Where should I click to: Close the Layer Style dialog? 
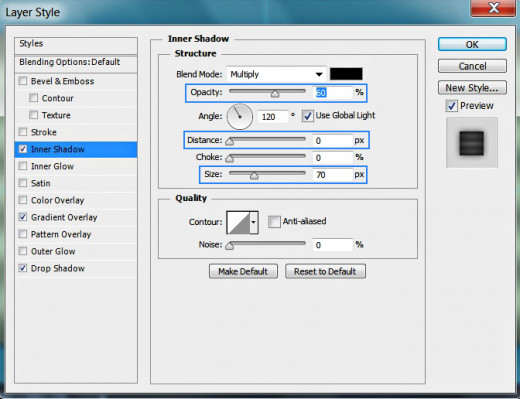(493, 8)
